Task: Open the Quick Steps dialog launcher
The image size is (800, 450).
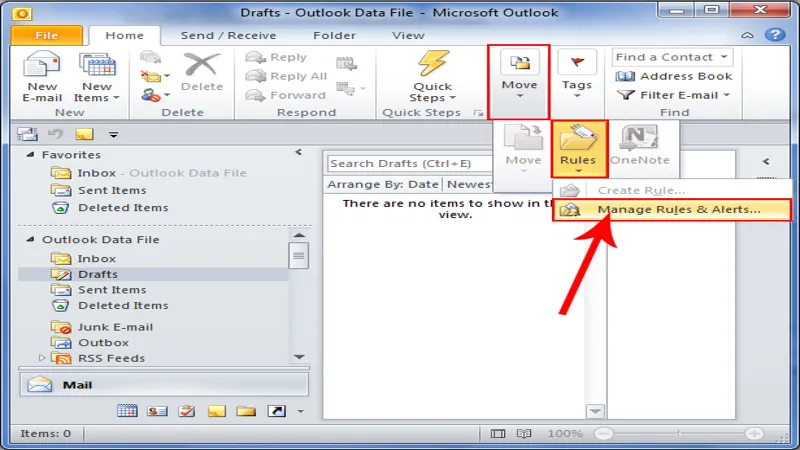Action: [x=478, y=113]
